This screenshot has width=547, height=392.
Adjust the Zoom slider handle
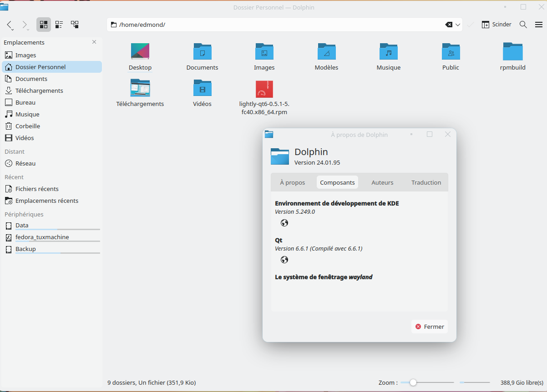tap(413, 382)
